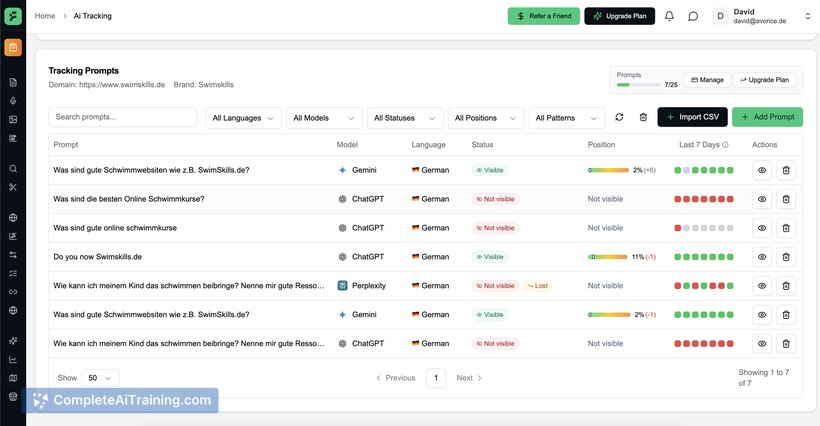
Task: View details for 'besten Online Schwimmkurse' prompt
Action: coord(762,199)
